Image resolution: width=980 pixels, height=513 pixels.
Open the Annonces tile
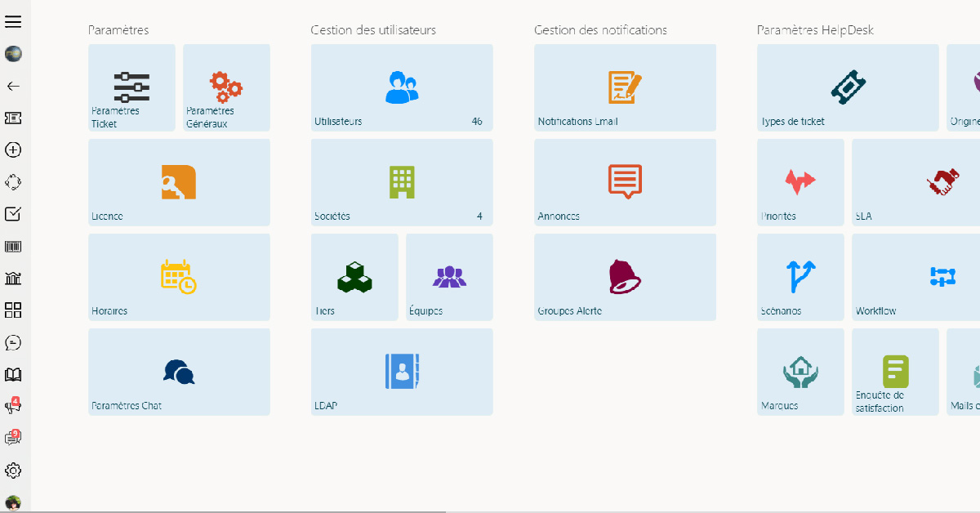(625, 182)
